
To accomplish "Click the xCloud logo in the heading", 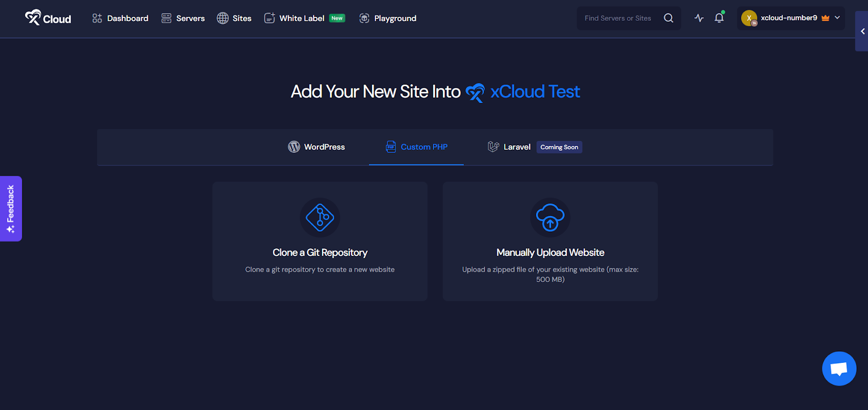I will pyautogui.click(x=475, y=93).
